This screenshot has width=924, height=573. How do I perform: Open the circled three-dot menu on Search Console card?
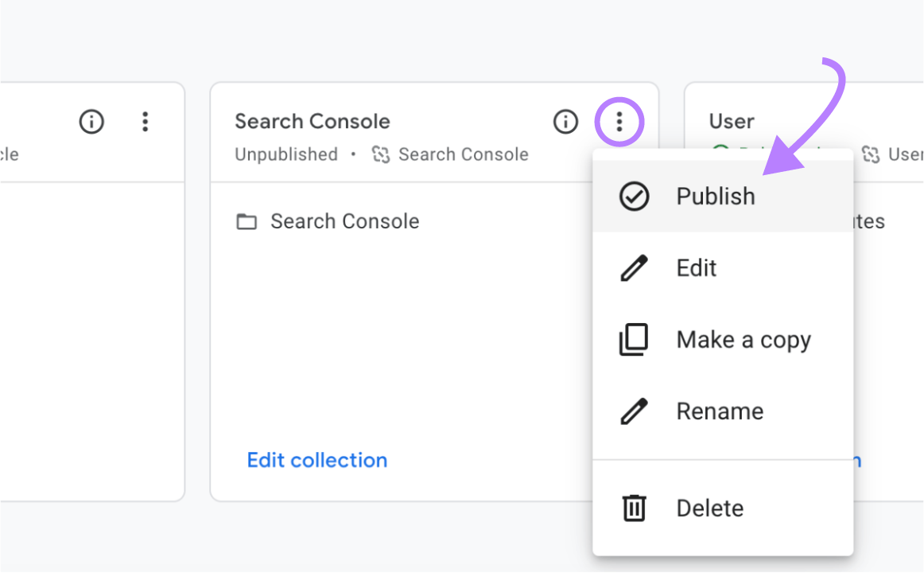(x=619, y=122)
